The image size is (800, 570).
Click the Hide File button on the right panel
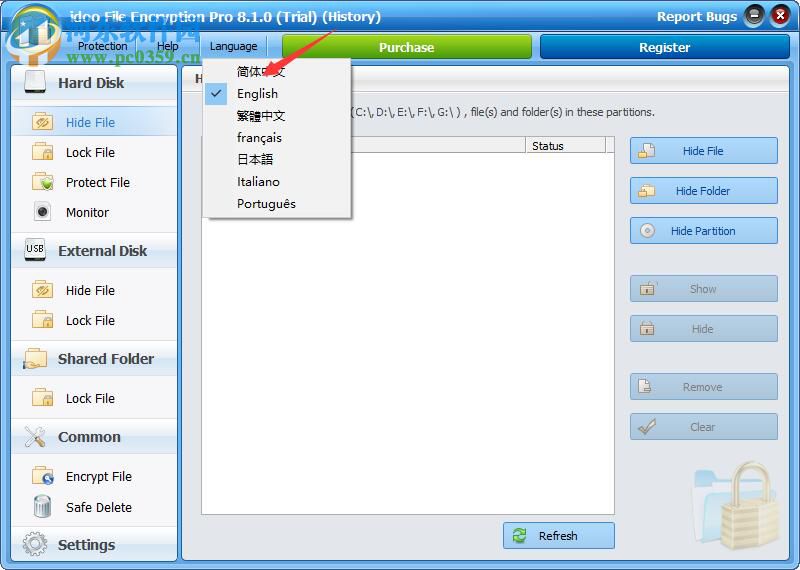tap(704, 151)
